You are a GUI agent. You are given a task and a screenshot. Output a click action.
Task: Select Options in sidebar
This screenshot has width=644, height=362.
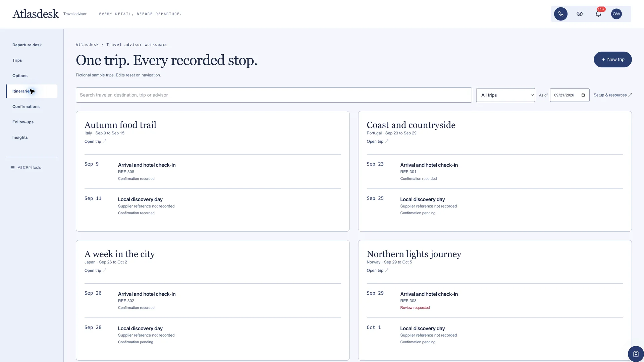click(x=32, y=76)
